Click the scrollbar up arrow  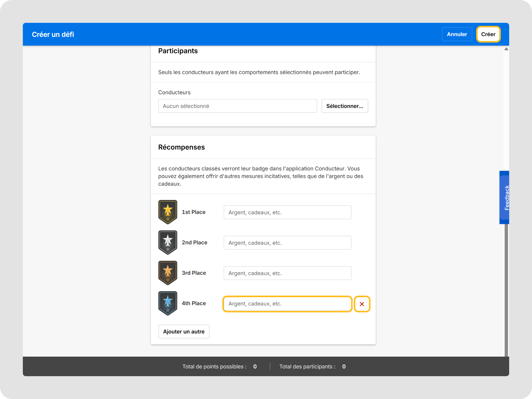tap(506, 49)
